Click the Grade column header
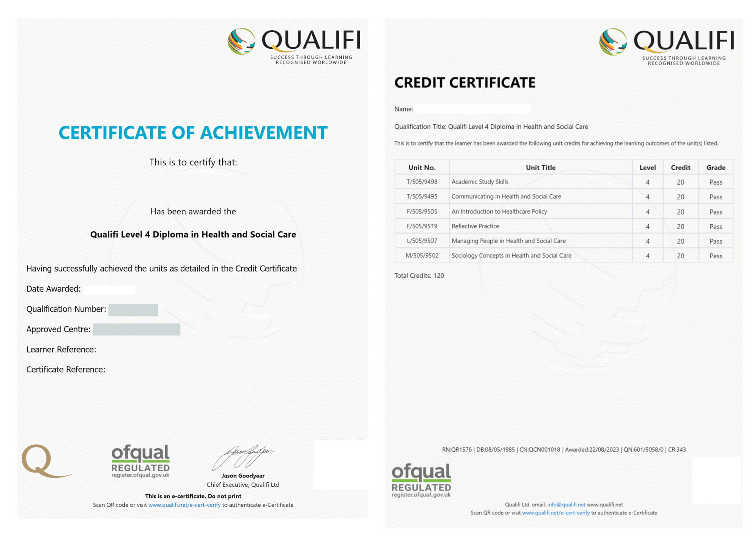Screen dimensions: 756x534 (x=716, y=167)
